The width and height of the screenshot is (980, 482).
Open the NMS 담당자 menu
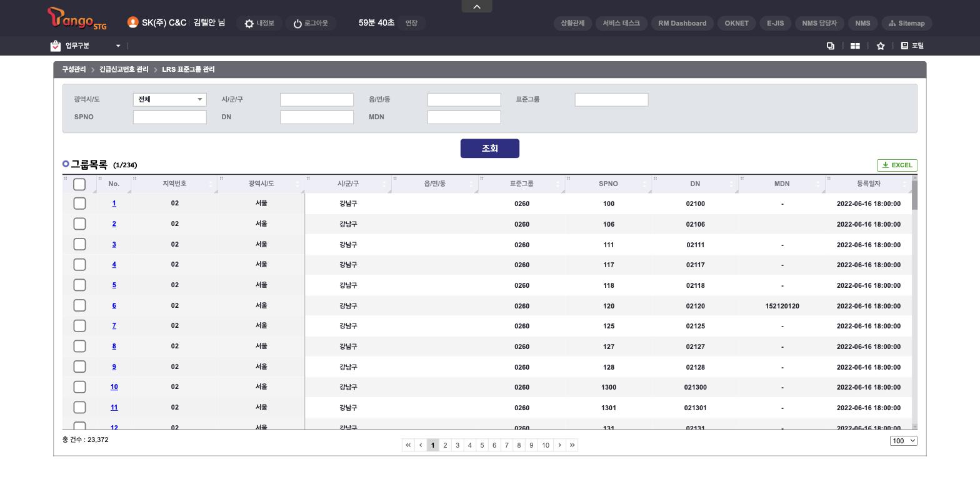coord(819,23)
